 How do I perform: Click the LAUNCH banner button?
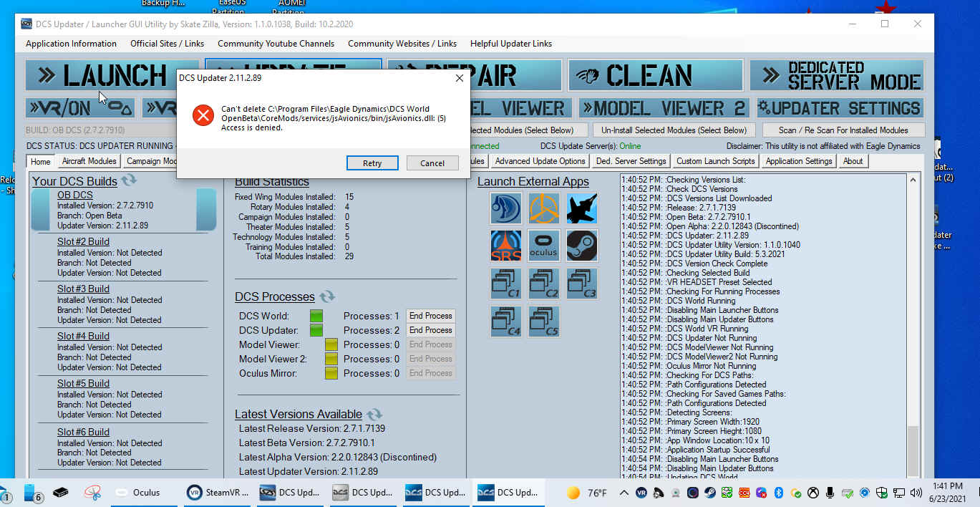pos(101,75)
